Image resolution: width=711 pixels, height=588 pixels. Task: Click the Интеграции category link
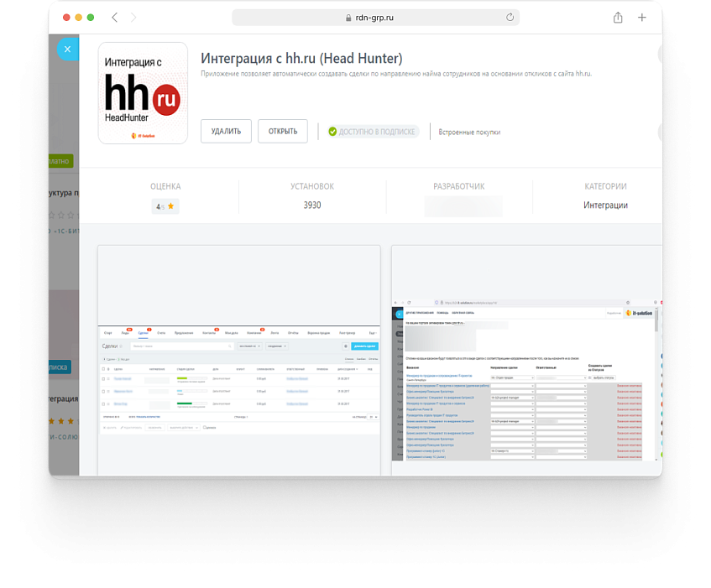(x=605, y=206)
